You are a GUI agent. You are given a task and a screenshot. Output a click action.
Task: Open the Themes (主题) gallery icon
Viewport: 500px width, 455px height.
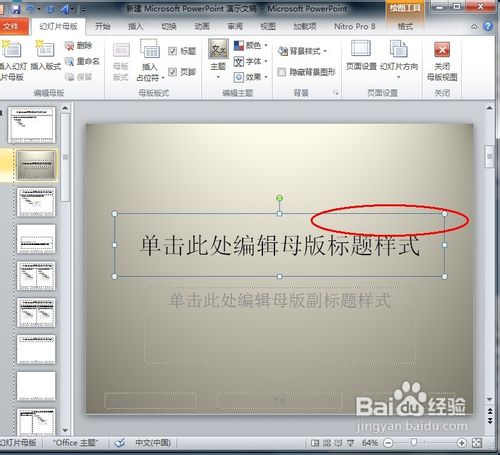[218, 50]
